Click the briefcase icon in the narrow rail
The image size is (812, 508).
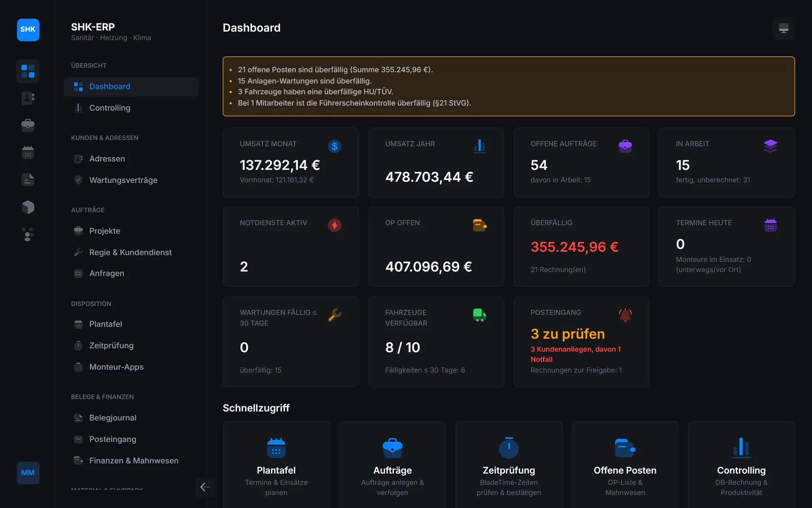28,125
